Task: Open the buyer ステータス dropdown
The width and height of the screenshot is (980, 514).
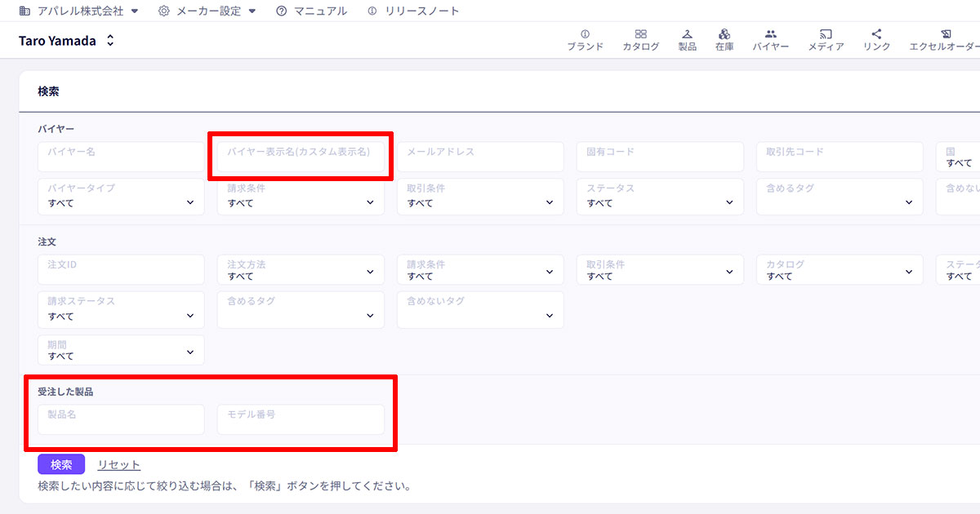Action: (x=660, y=197)
